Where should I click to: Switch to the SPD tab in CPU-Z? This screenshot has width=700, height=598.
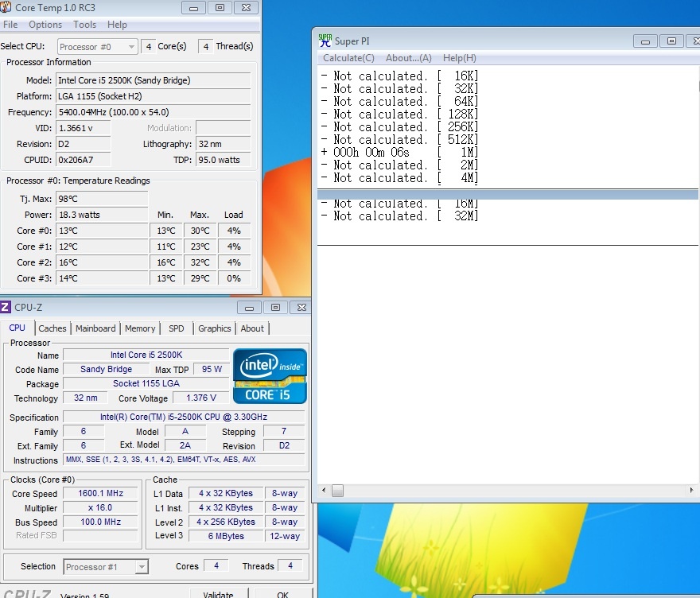(177, 328)
